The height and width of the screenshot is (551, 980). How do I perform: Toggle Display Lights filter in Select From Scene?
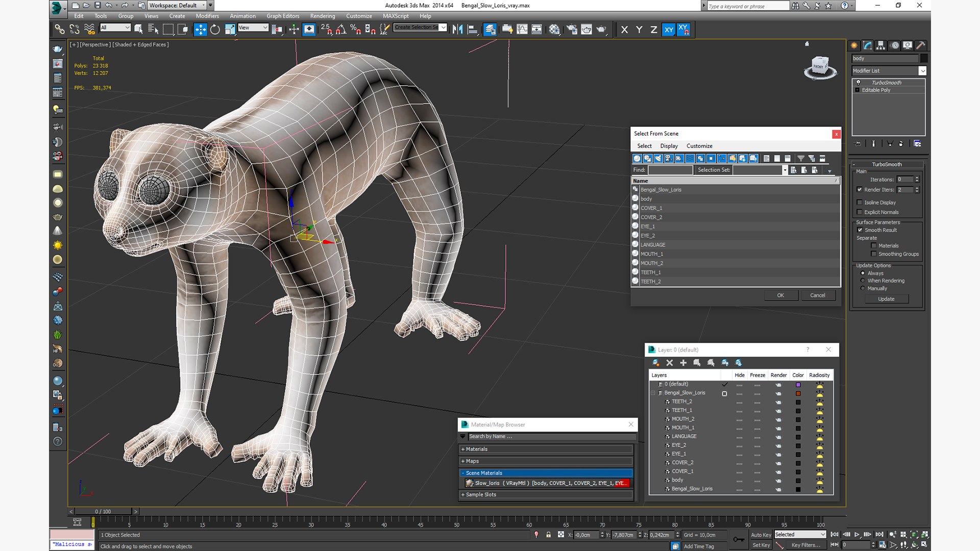pos(658,159)
